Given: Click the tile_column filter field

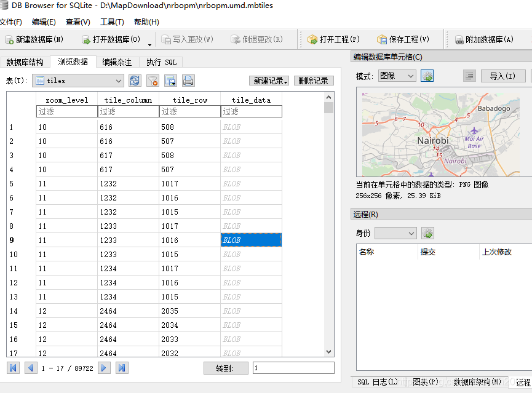Looking at the screenshot, I should tap(129, 111).
